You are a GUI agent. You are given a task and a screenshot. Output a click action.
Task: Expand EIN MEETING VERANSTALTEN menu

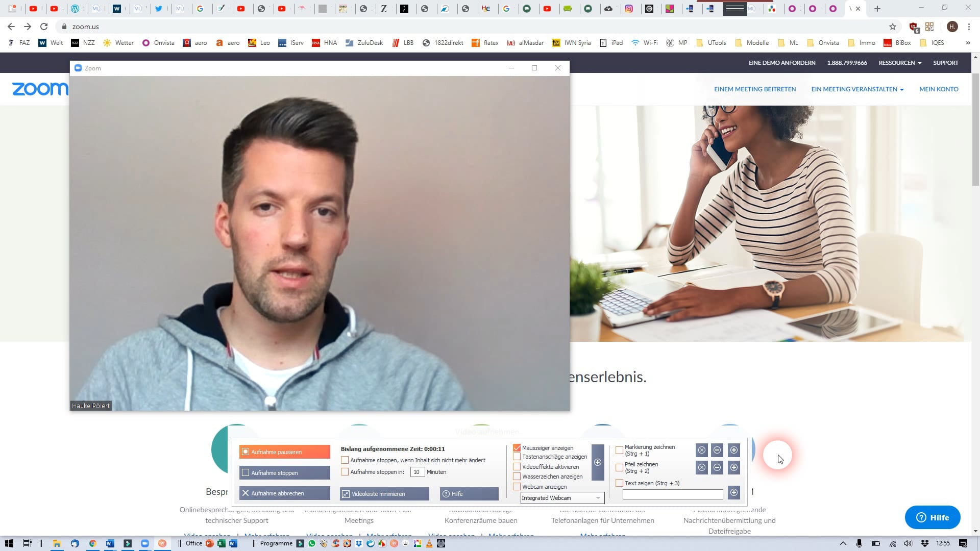[x=857, y=89]
